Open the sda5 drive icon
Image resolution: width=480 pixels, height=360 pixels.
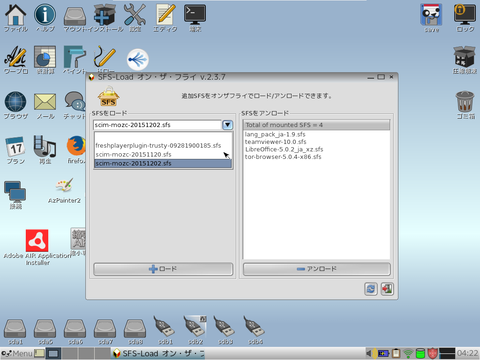(x=45, y=329)
